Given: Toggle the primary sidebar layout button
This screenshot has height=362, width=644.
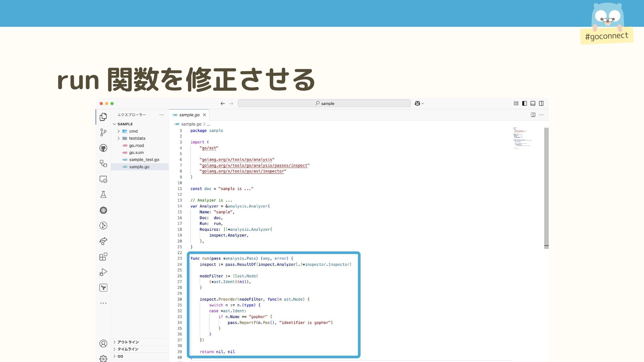Looking at the screenshot, I should pos(525,104).
